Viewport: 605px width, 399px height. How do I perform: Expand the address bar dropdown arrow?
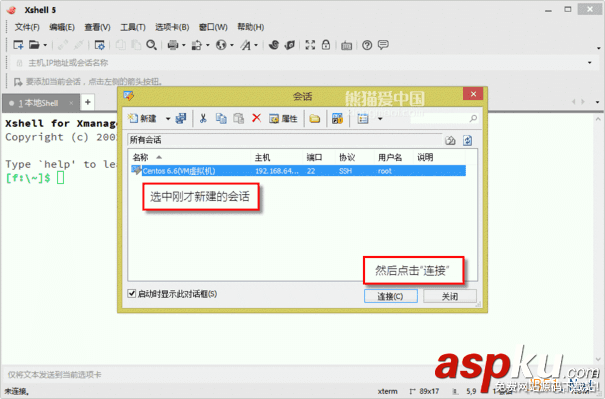tap(590, 63)
